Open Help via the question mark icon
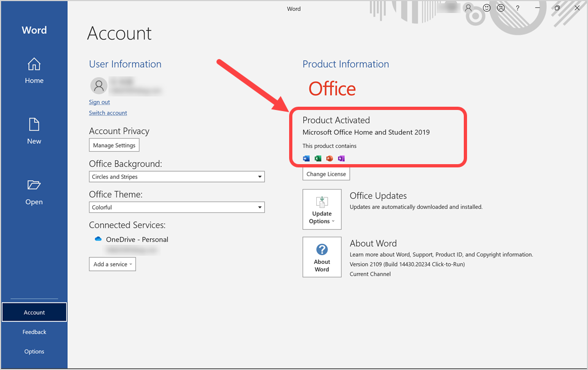Viewport: 588px width, 370px height. (x=517, y=8)
